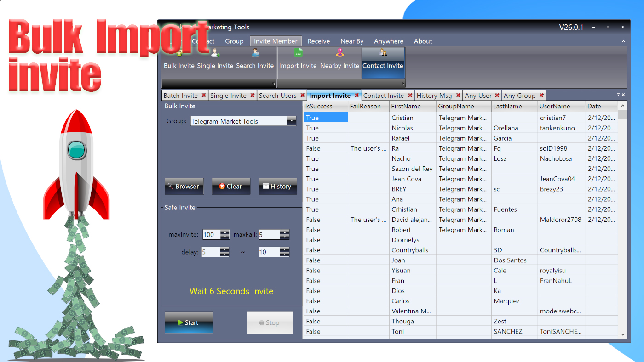The height and width of the screenshot is (362, 644).
Task: Close the Any User tab
Action: pos(496,95)
